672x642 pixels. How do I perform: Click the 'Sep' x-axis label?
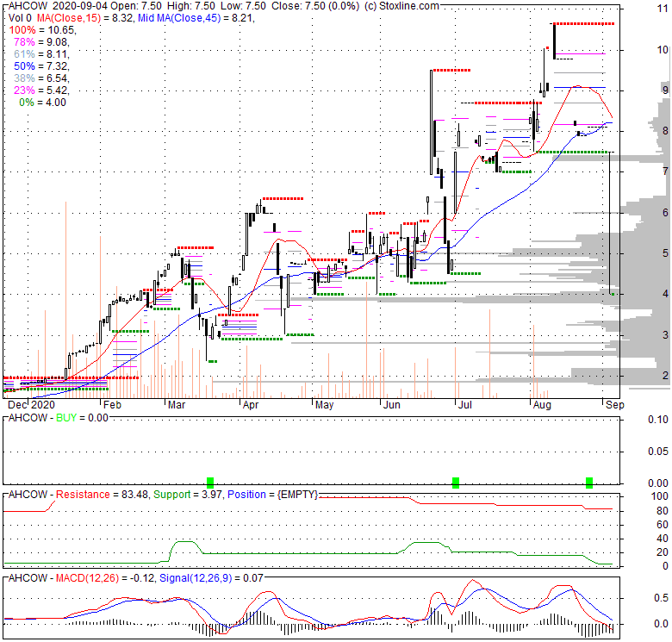click(615, 405)
